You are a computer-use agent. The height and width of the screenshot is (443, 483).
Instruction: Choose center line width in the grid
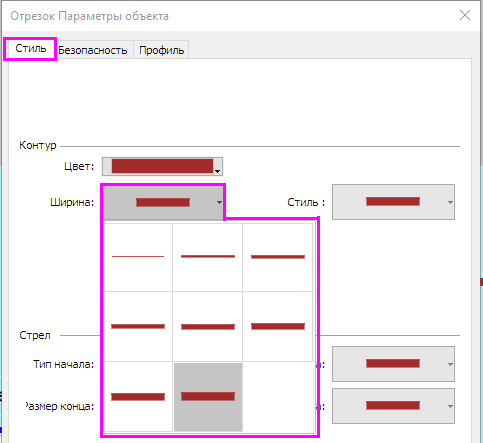click(x=208, y=327)
